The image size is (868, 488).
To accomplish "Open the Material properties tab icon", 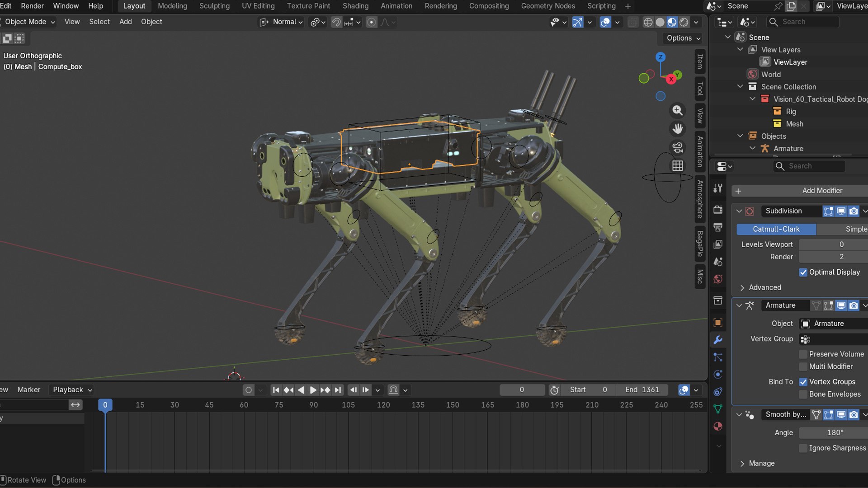I will 718,426.
